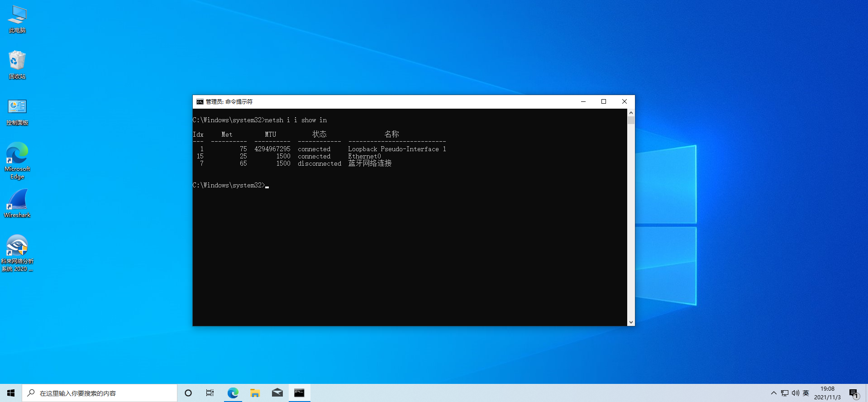Maximize the Command Prompt window
This screenshot has height=402, width=868.
coord(604,102)
